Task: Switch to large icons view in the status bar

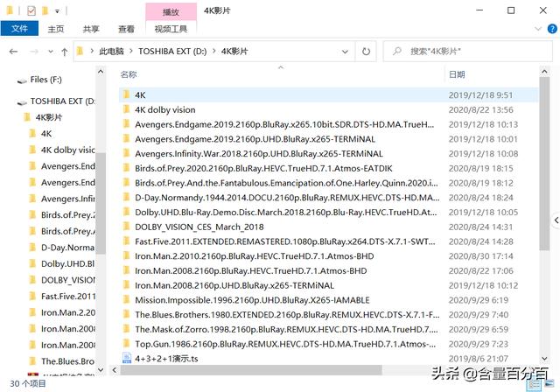Action: (549, 384)
